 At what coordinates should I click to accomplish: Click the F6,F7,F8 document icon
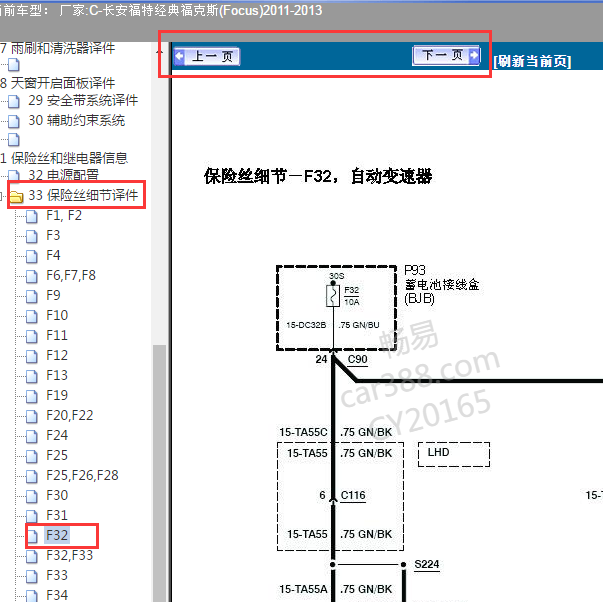coord(32,276)
